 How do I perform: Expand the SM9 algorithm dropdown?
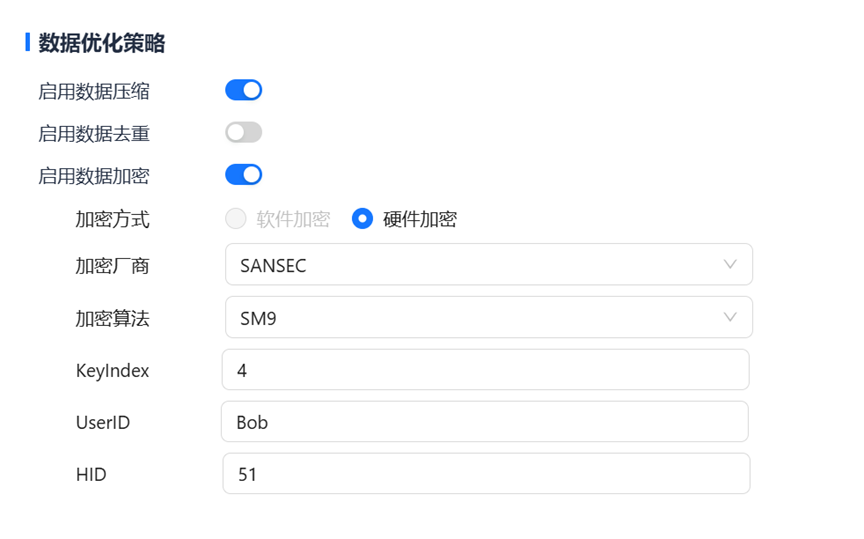(x=488, y=318)
